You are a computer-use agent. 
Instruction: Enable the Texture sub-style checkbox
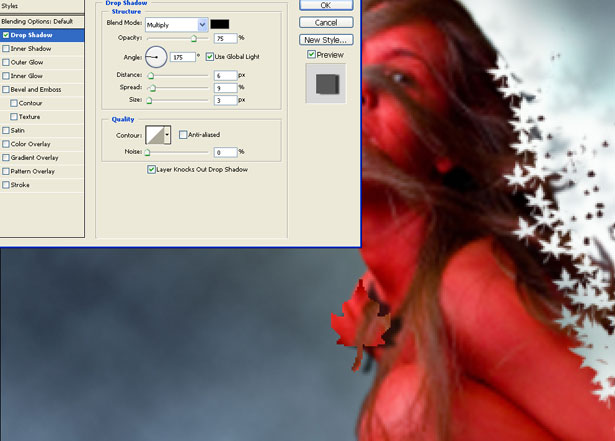[14, 117]
